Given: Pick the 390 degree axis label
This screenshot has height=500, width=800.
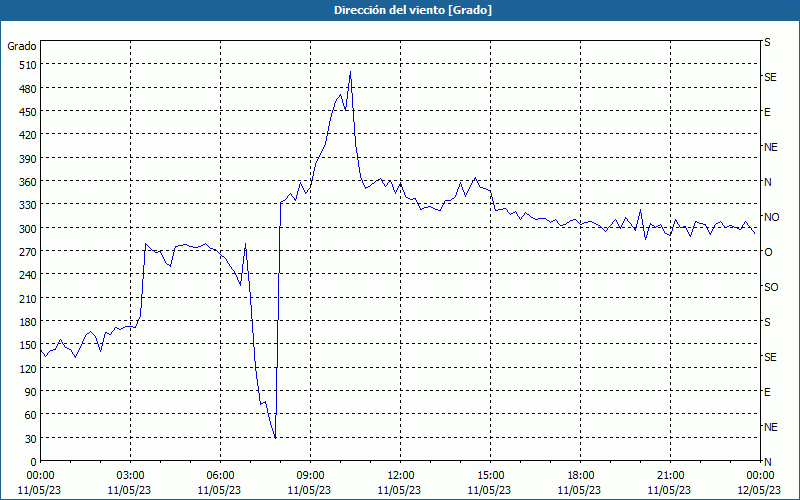Looking at the screenshot, I should click(x=28, y=159).
